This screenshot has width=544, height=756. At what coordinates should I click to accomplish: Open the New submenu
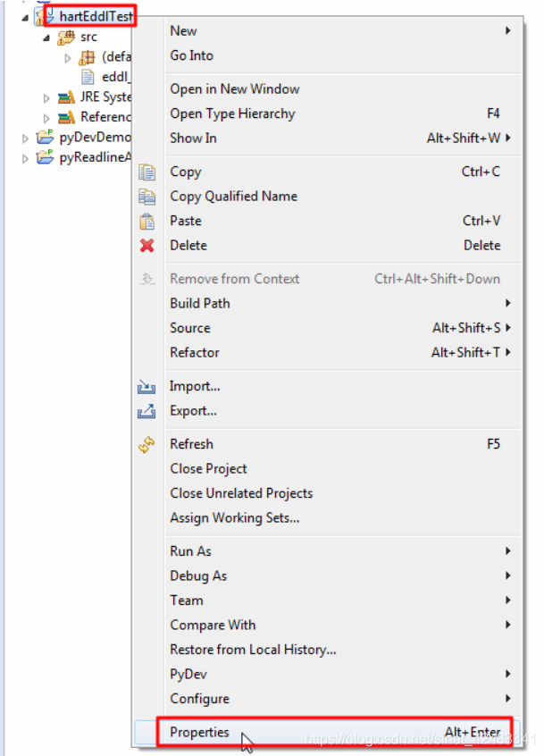click(343, 31)
